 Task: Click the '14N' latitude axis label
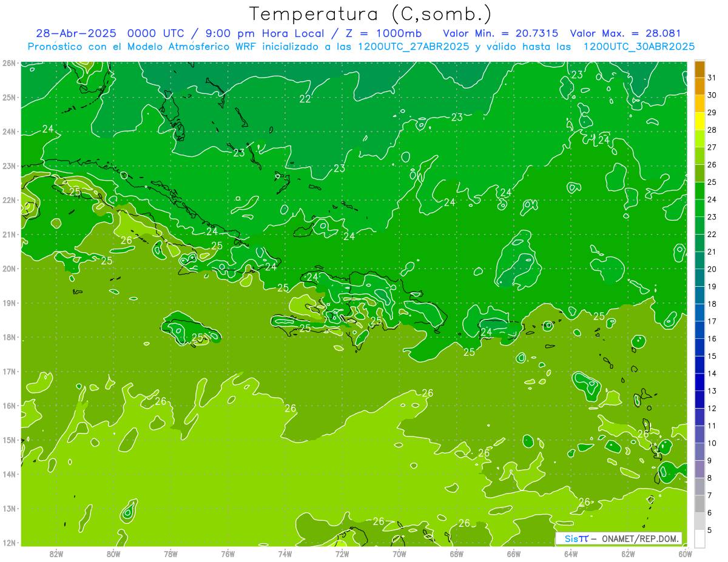pyautogui.click(x=8, y=474)
